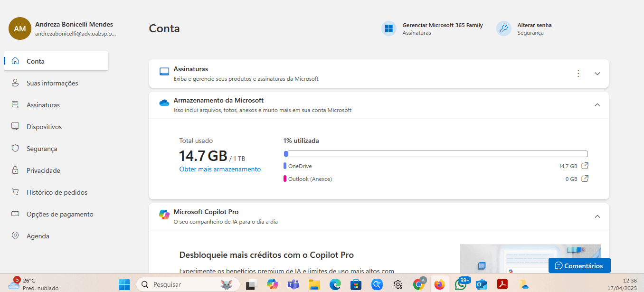Collapse the Microsoft Copilot Pro card
Image resolution: width=644 pixels, height=292 pixels.
pos(597,217)
